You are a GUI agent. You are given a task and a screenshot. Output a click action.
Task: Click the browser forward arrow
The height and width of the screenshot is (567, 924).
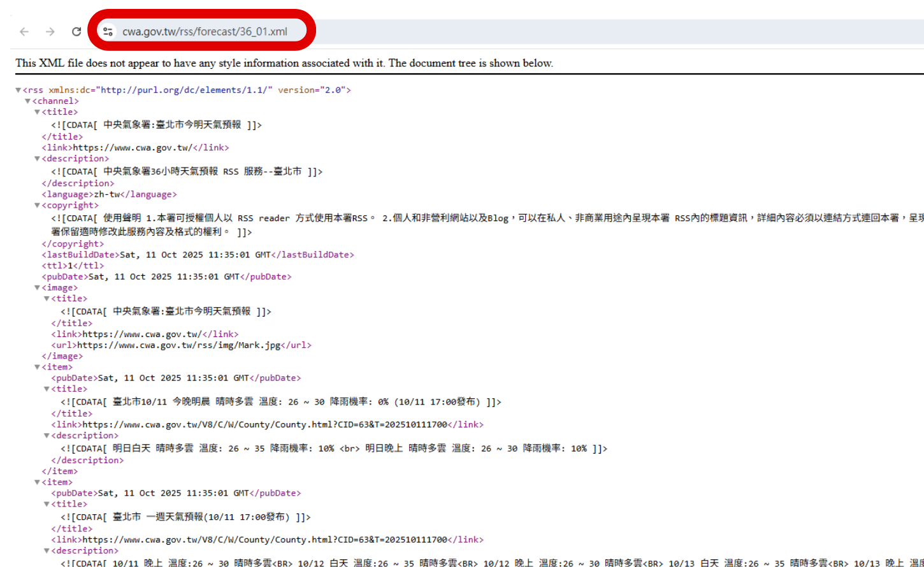[50, 31]
